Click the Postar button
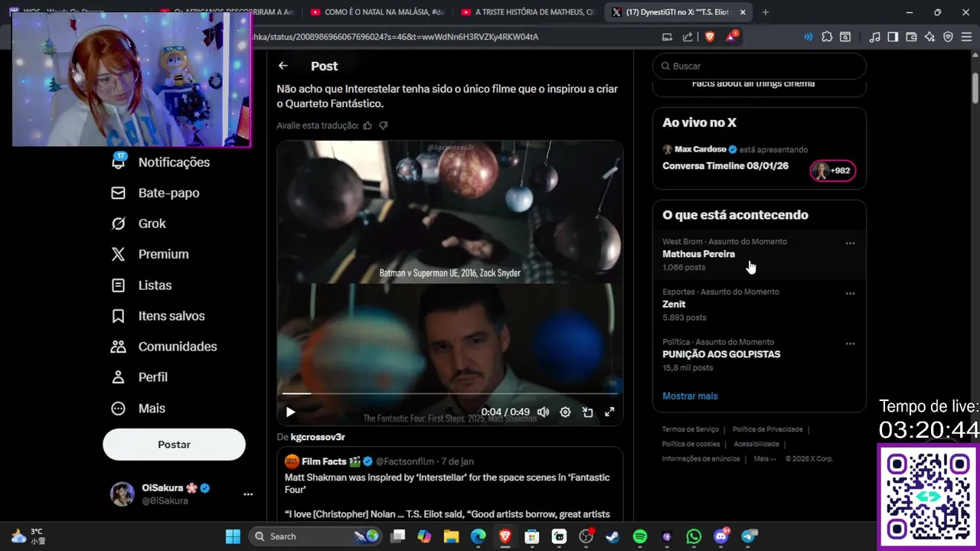This screenshot has width=980, height=551. pos(174,445)
